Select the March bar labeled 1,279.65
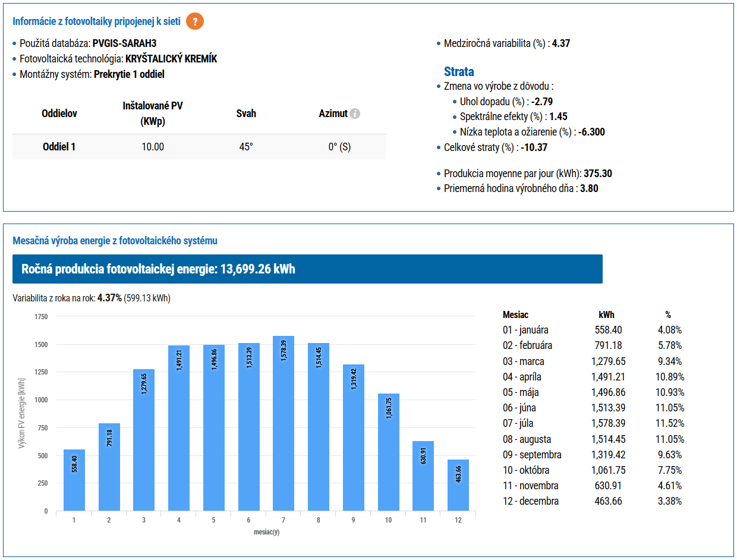The width and height of the screenshot is (737, 560). point(144,440)
